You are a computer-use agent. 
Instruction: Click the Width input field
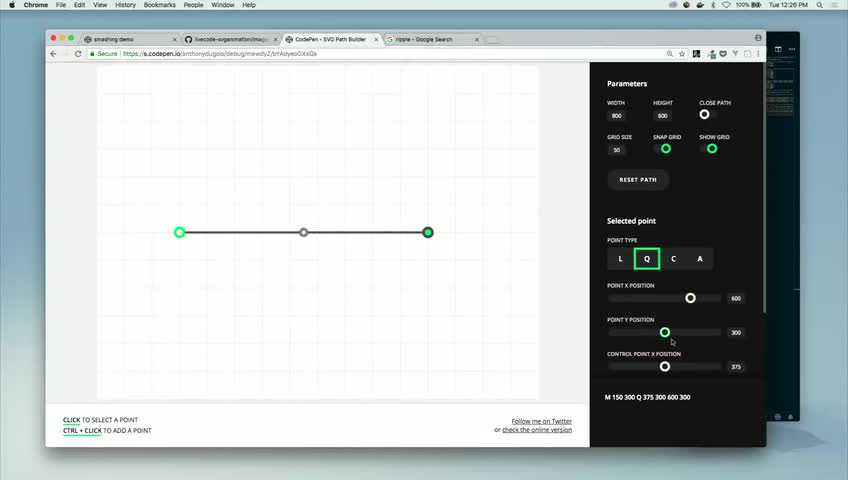(617, 116)
